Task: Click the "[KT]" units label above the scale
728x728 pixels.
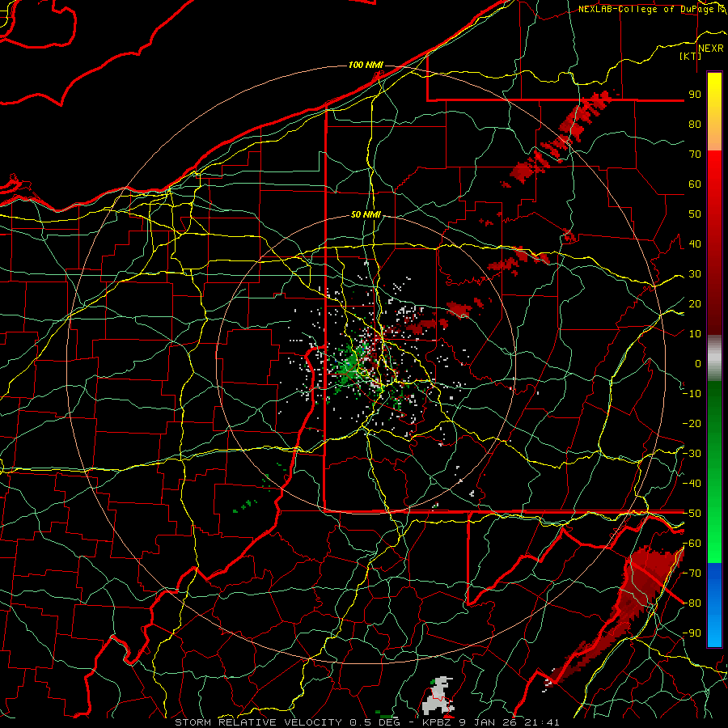Action: (690, 56)
